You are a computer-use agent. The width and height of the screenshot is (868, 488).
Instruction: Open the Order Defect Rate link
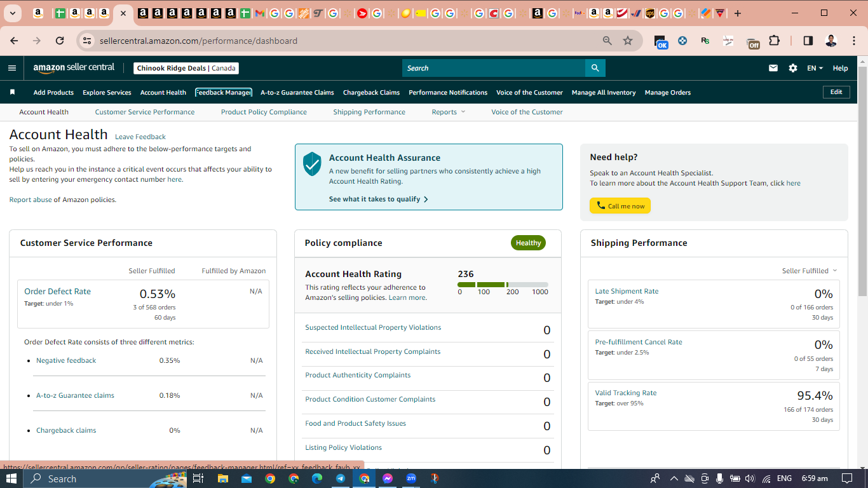click(57, 291)
